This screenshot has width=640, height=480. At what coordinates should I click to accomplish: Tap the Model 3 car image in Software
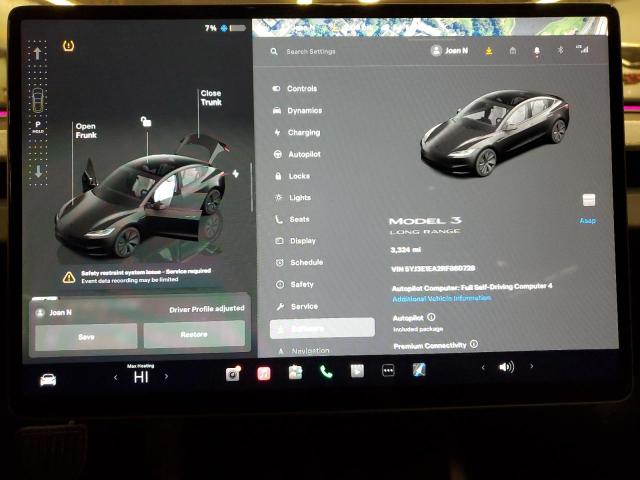(x=495, y=133)
